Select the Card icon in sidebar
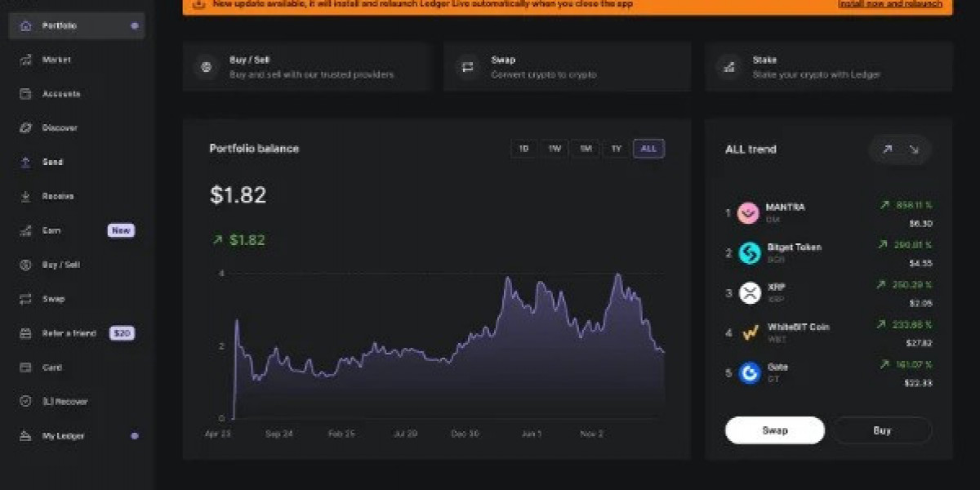 coord(25,367)
